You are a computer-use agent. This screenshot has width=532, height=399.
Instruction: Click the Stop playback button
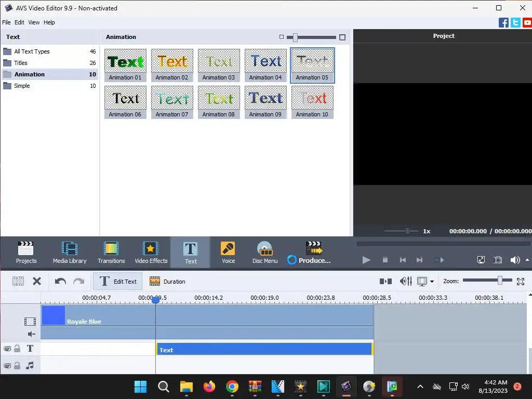385,260
